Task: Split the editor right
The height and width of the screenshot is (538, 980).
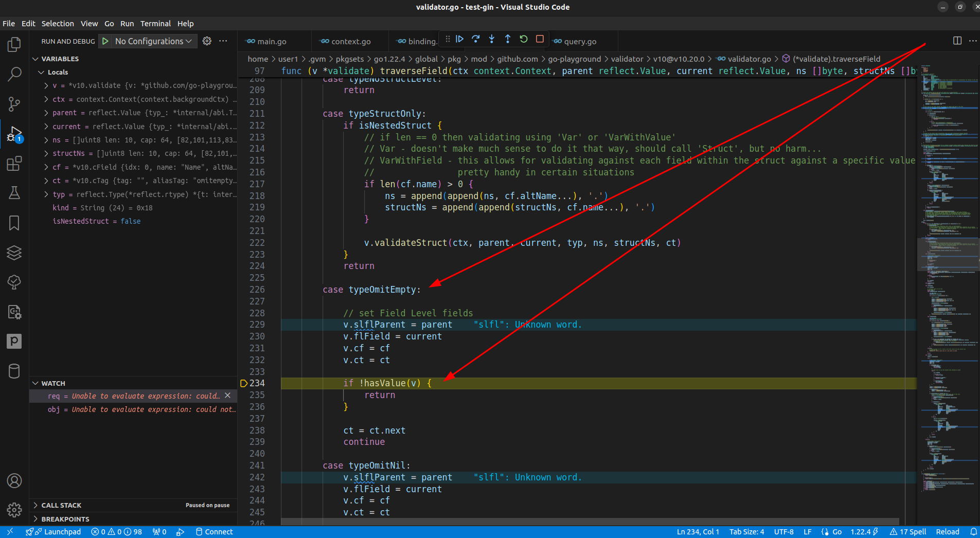Action: [x=957, y=41]
